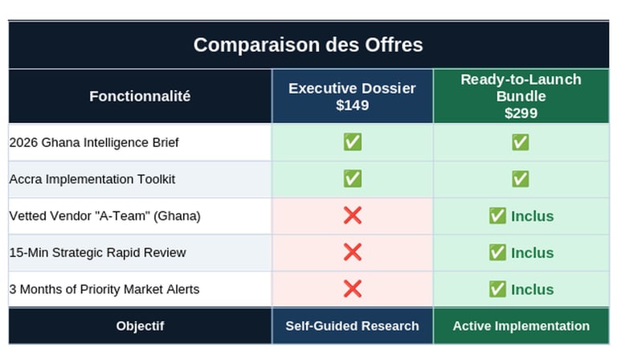Click the Active Implementation cell
Screen dimensions: 617x364
tap(521, 325)
